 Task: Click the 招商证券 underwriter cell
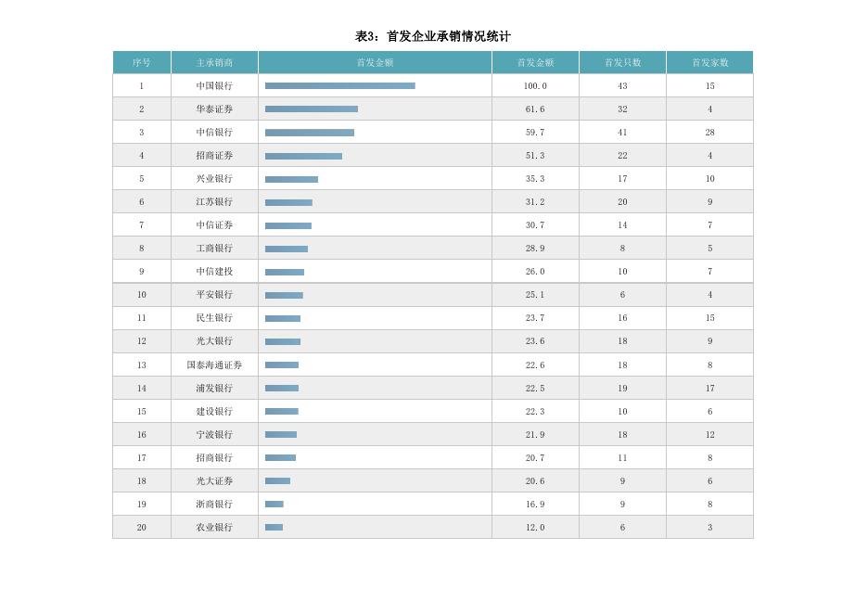214,156
